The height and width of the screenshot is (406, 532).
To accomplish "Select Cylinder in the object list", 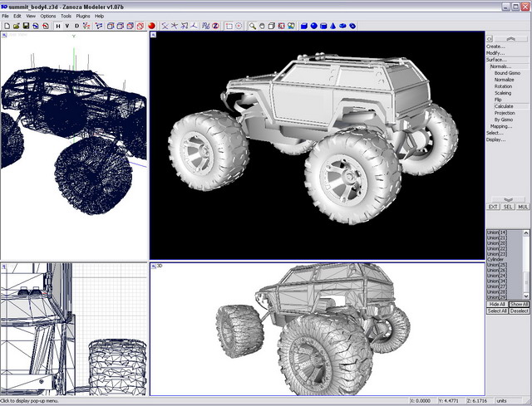I will pos(496,258).
